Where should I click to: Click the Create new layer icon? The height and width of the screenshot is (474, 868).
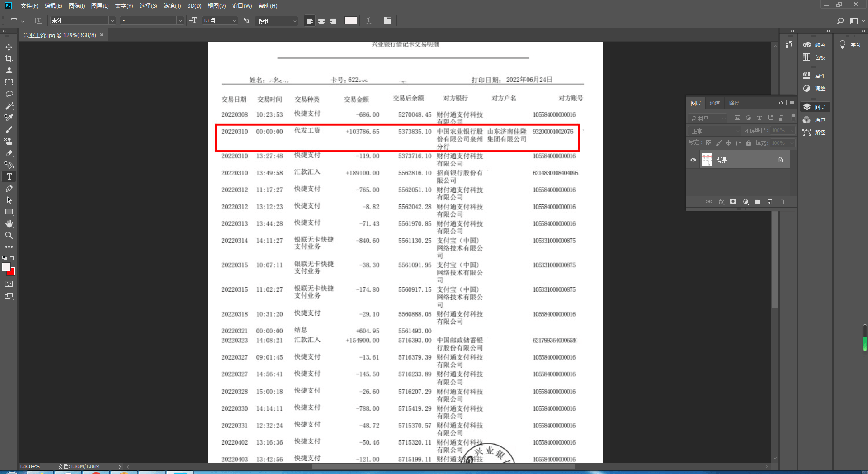[x=770, y=202]
